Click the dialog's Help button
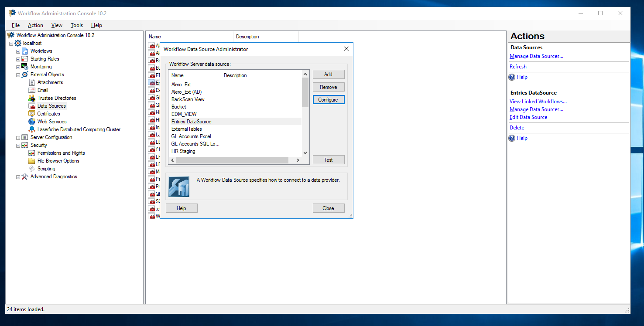 pyautogui.click(x=182, y=208)
